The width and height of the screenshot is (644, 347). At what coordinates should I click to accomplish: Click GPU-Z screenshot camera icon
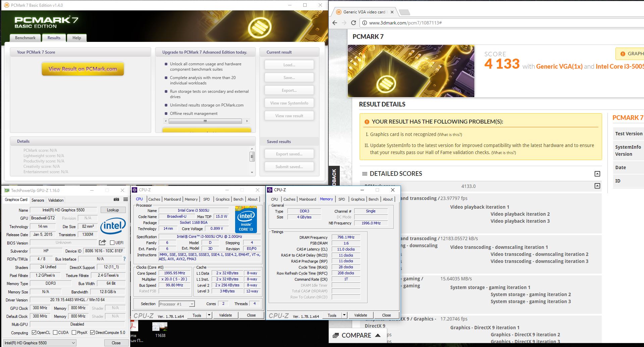tap(116, 199)
